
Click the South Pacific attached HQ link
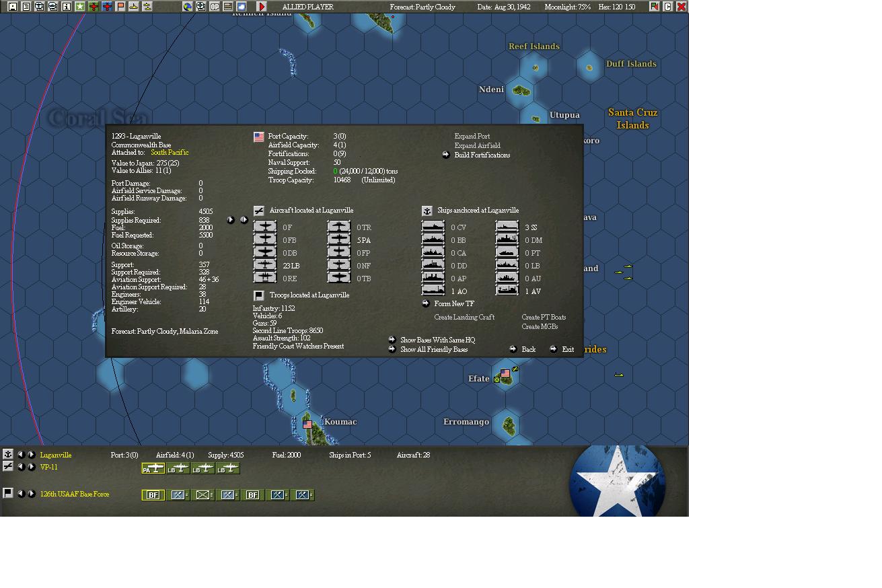tap(170, 153)
